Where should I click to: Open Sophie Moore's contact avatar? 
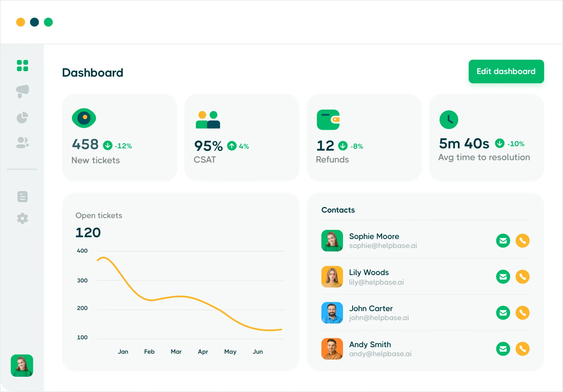[x=332, y=241]
